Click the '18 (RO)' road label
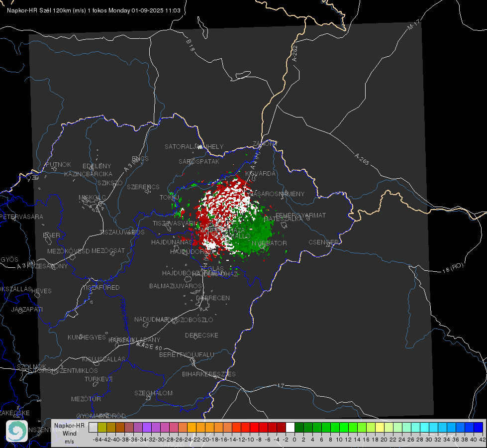This screenshot has height=448, width=487. [x=453, y=268]
